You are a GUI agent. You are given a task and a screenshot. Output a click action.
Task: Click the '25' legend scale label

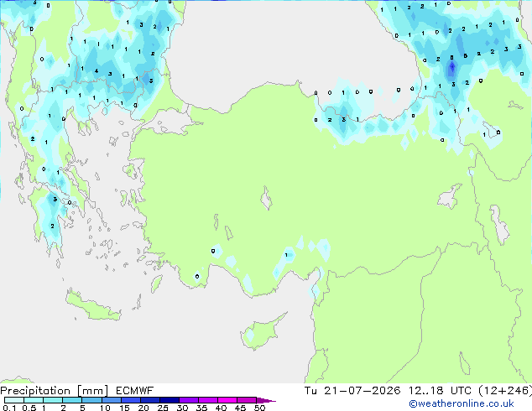(163, 408)
